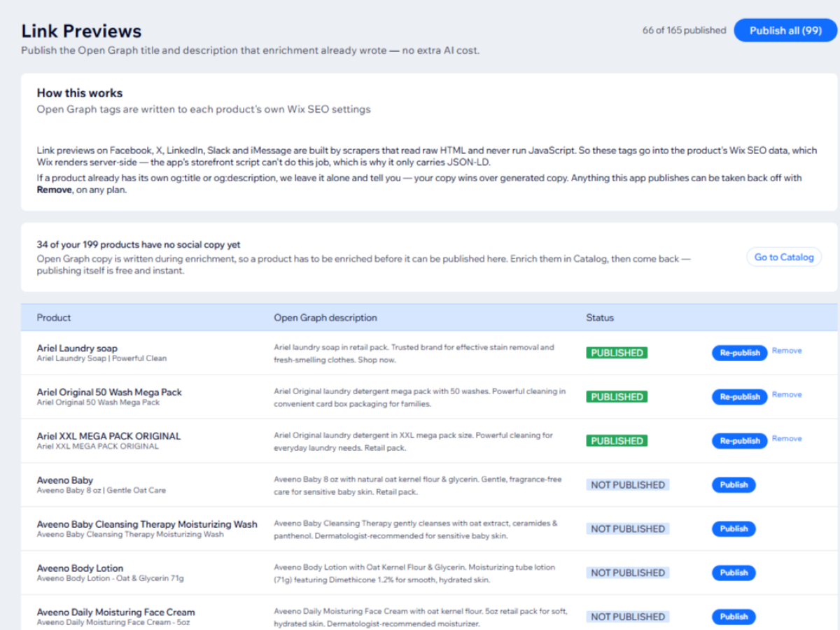The height and width of the screenshot is (630, 840).
Task: Click Aveeno Baby 8 oz | Gentle Oat Care subtitle
Action: point(101,490)
